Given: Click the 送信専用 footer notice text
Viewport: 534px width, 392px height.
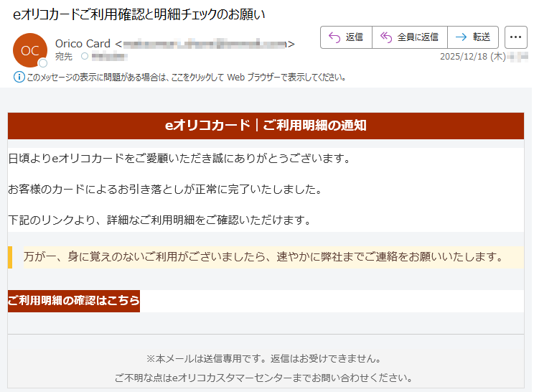Looking at the screenshot, I should [263, 358].
